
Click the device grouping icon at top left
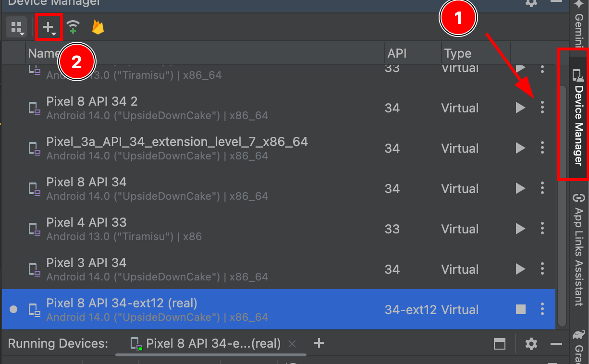(16, 27)
